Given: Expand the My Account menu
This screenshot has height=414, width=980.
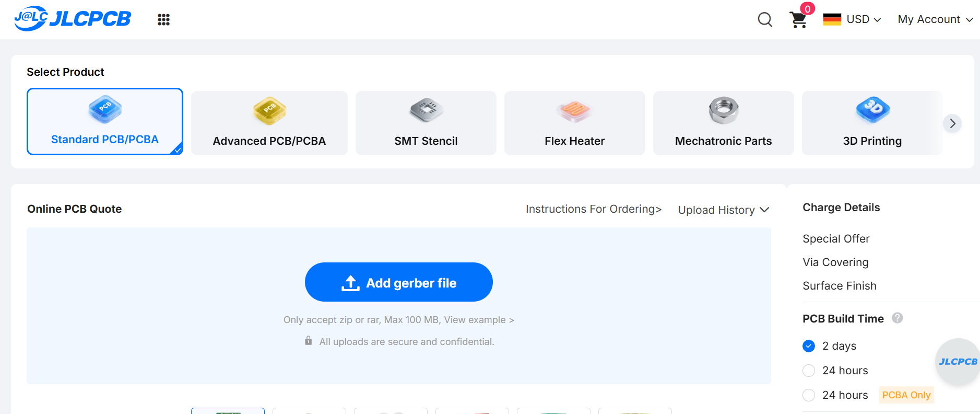Looking at the screenshot, I should click(935, 19).
